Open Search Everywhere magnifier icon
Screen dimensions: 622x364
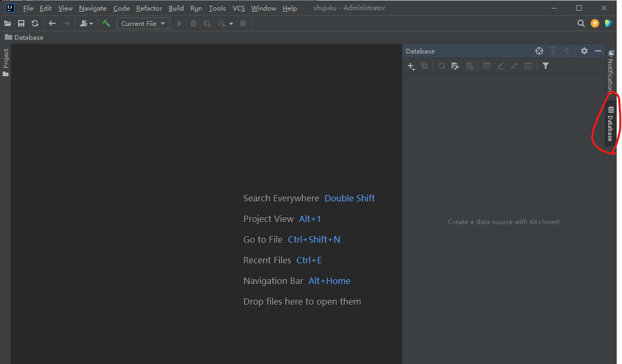(x=581, y=23)
